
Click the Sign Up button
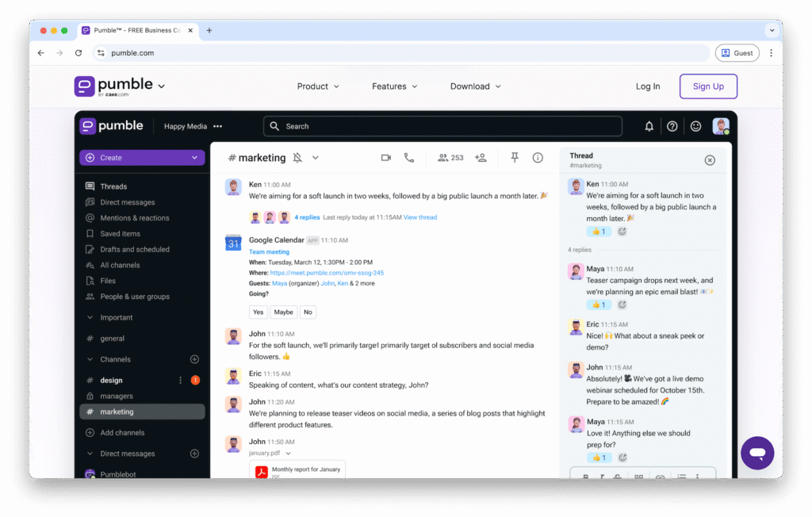(x=708, y=86)
